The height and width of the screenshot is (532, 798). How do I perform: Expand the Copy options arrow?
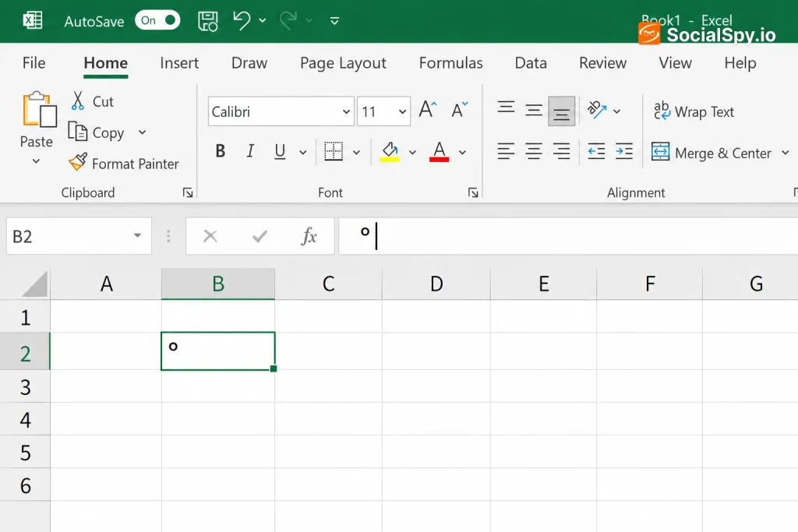coord(142,132)
